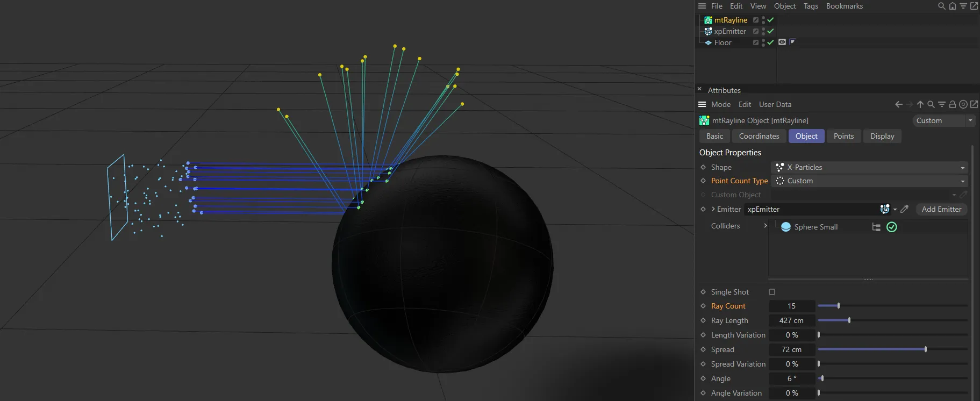Click Attributes search icon
980x401 pixels.
(x=931, y=104)
